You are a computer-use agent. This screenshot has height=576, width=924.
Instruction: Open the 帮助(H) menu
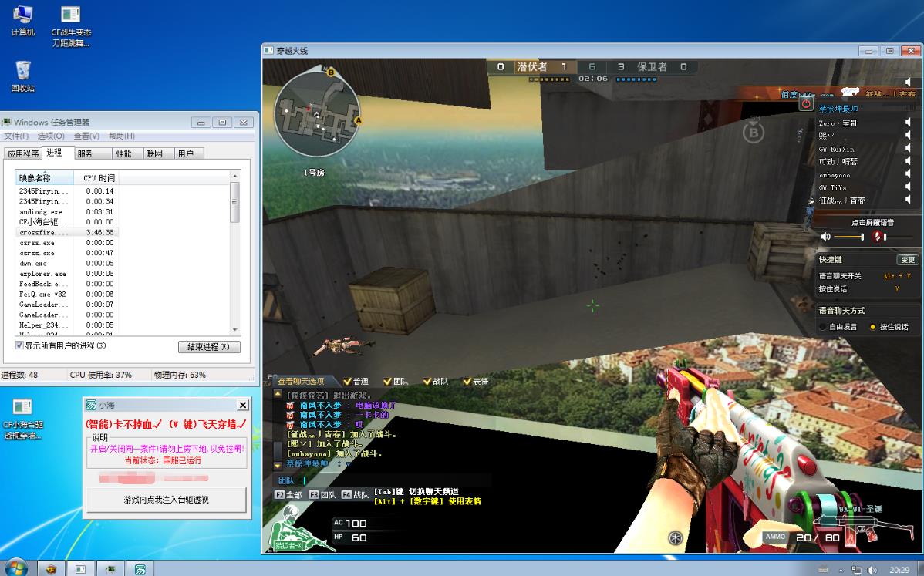(121, 136)
